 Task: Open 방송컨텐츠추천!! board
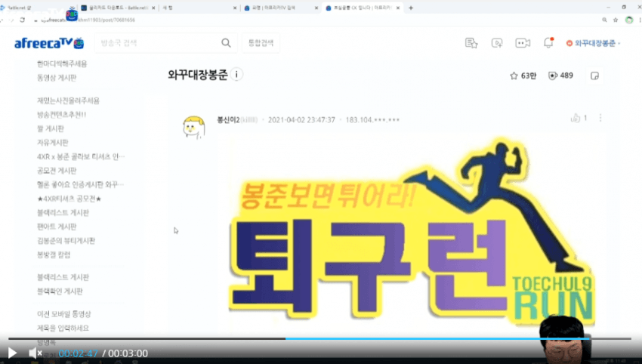[61, 115]
